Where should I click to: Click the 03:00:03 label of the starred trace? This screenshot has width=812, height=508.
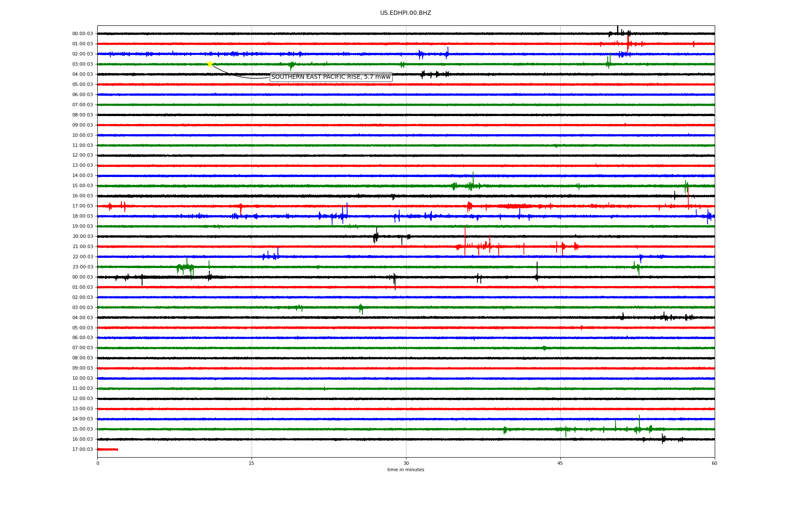click(x=82, y=64)
